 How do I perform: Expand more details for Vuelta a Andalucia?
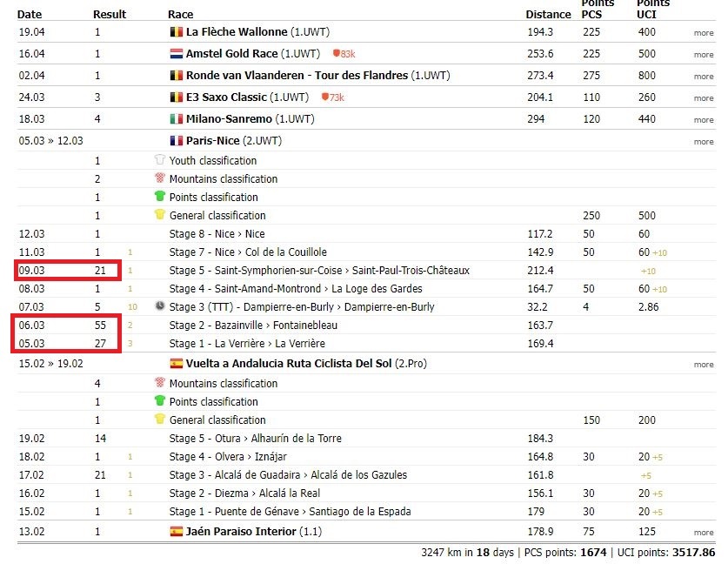704,365
